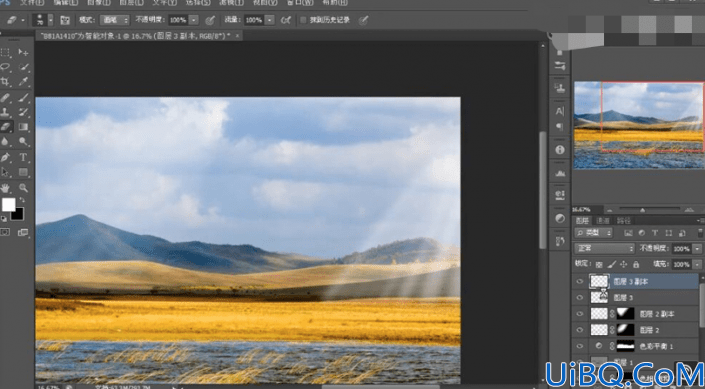Viewport: 705px width, 389px height.
Task: Open the 流量 slider arrow
Action: coord(269,20)
